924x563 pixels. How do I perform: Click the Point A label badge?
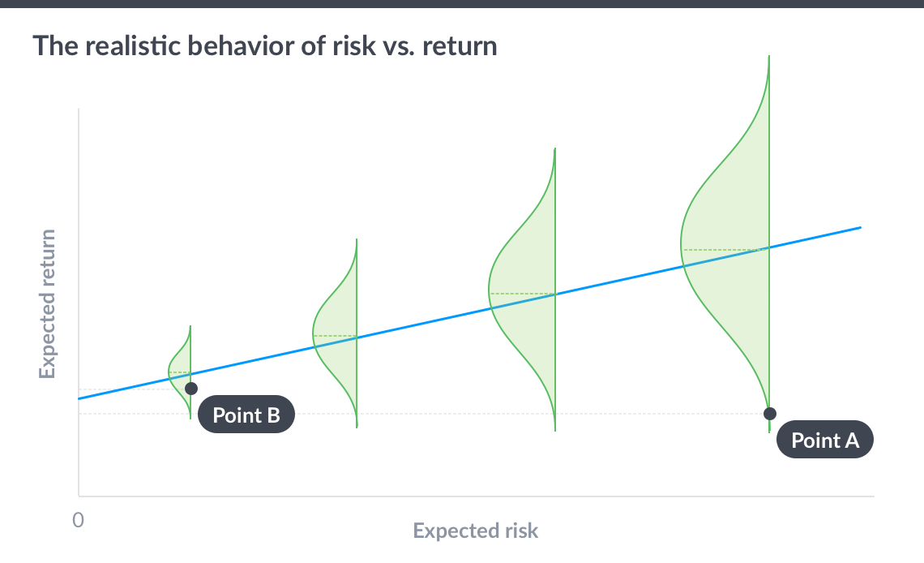click(825, 441)
